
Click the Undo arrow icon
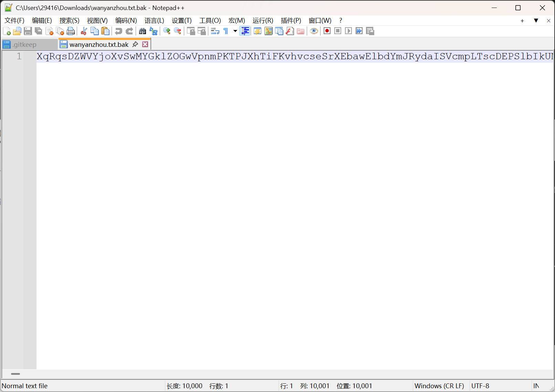pos(118,31)
